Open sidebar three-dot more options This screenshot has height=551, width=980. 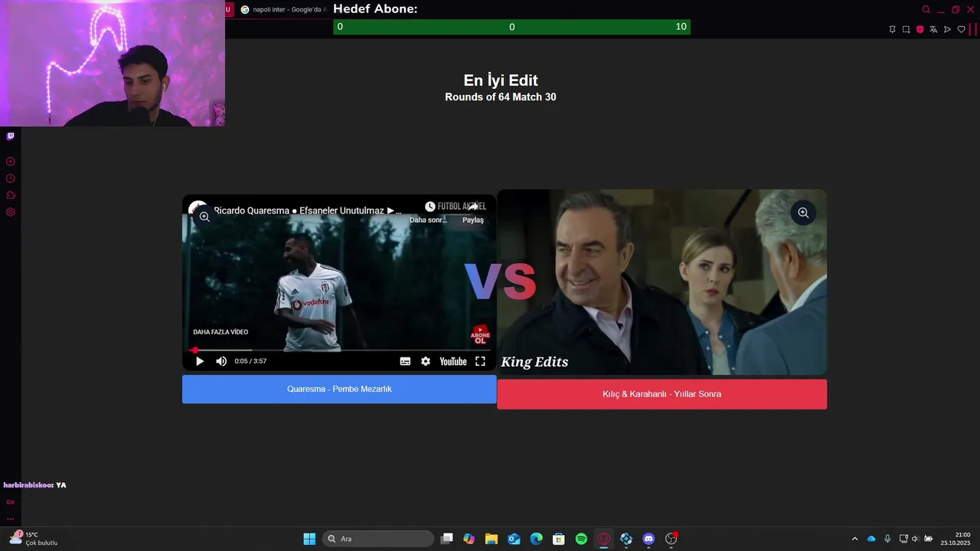coord(11,518)
